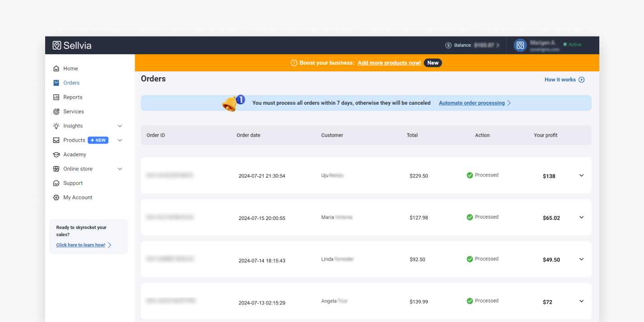Open Orders in the sidebar menu
This screenshot has height=322, width=644.
(x=71, y=83)
